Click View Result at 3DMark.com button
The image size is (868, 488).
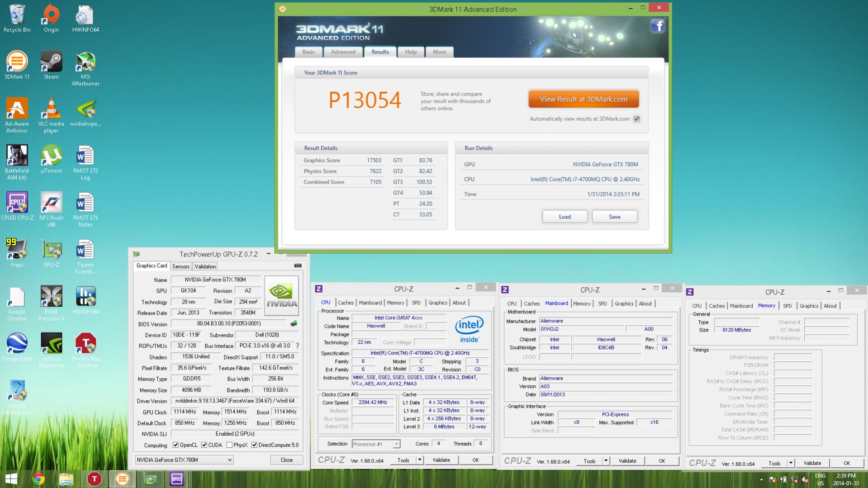tap(583, 99)
